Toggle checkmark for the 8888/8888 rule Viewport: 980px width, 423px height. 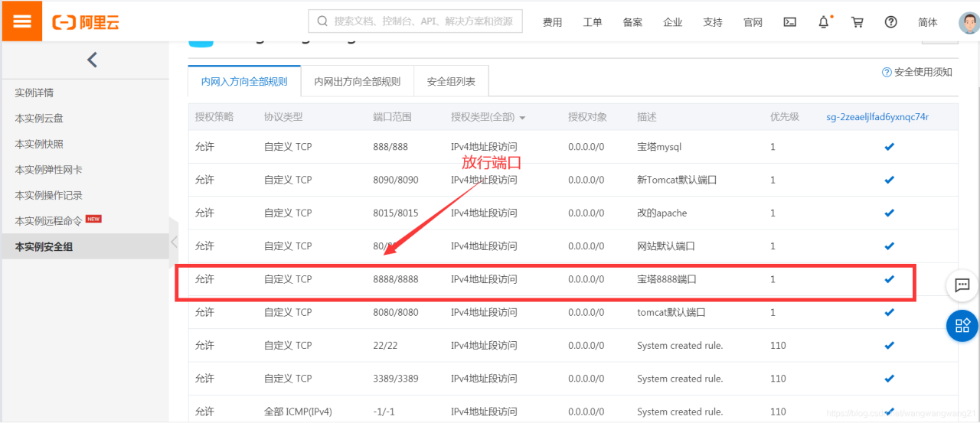tap(889, 279)
